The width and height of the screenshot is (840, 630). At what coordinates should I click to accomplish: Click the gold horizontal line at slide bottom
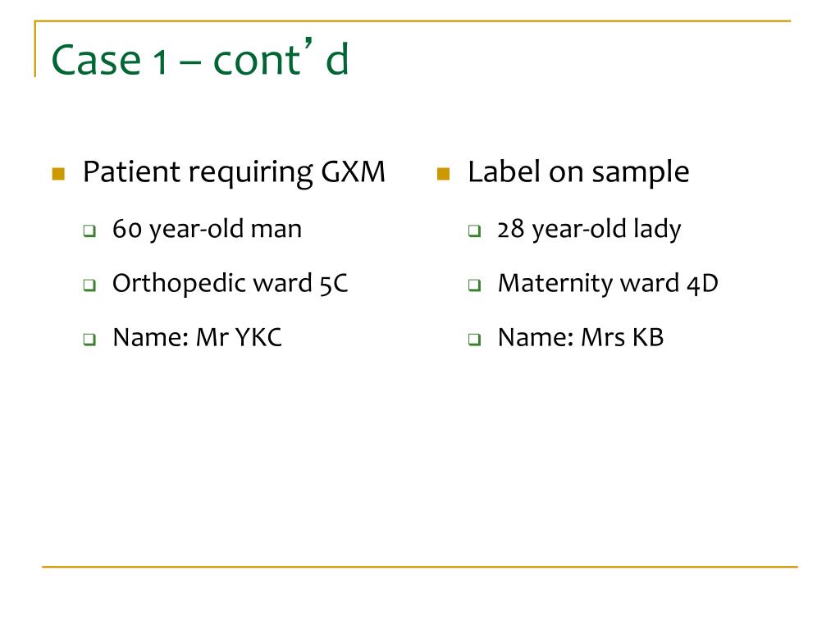[x=420, y=566]
